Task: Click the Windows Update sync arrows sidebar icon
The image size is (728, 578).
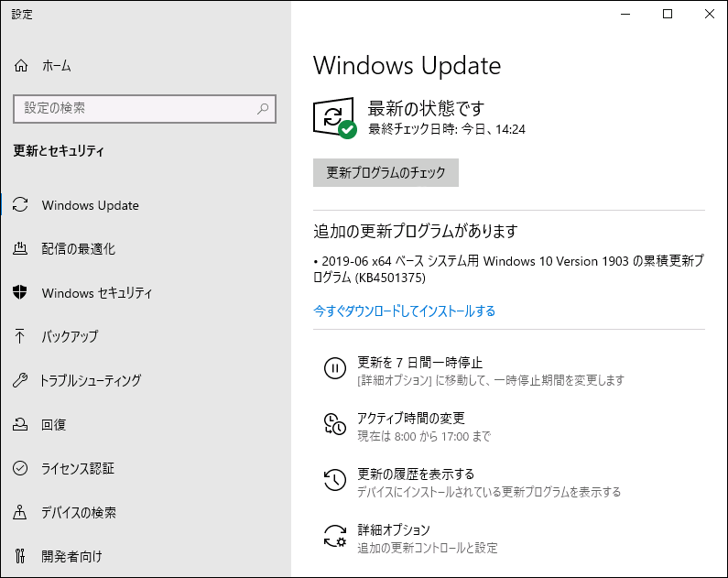Action: tap(20, 205)
